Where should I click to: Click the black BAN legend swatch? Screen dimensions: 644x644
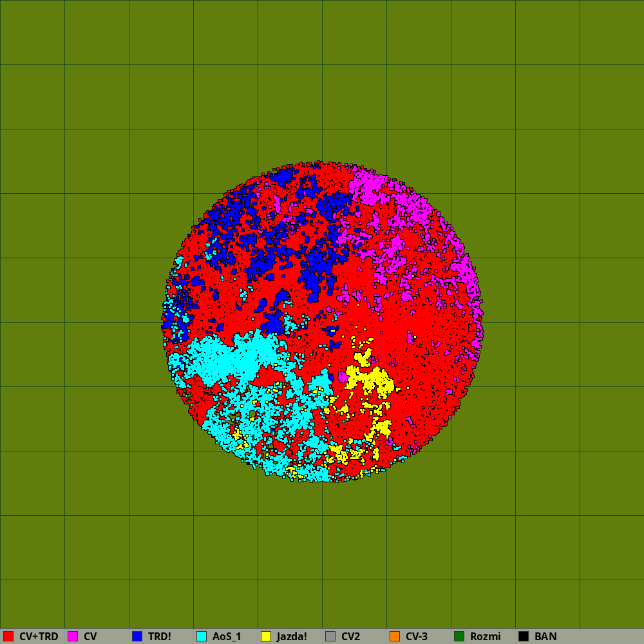click(x=524, y=636)
